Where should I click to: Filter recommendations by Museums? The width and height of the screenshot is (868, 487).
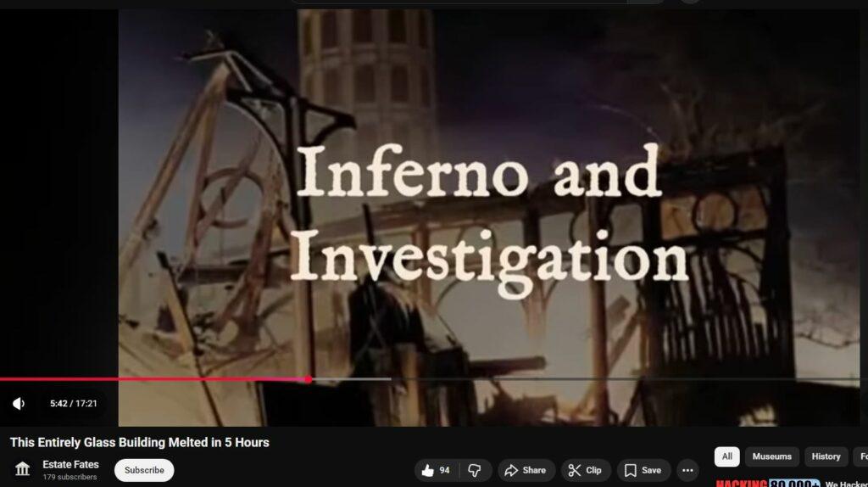coord(771,456)
